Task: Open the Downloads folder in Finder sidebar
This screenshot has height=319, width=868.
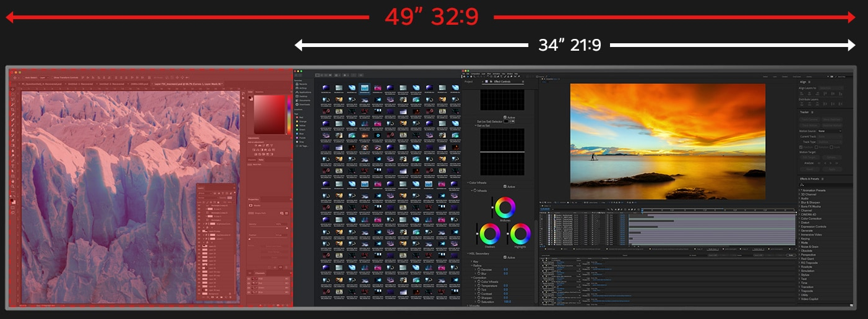Action: (x=304, y=104)
